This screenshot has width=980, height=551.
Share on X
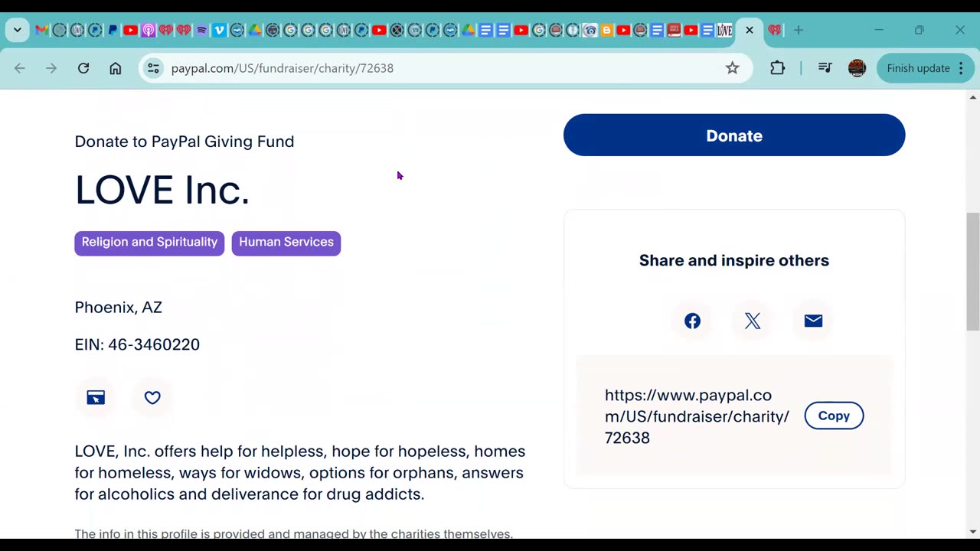click(753, 321)
